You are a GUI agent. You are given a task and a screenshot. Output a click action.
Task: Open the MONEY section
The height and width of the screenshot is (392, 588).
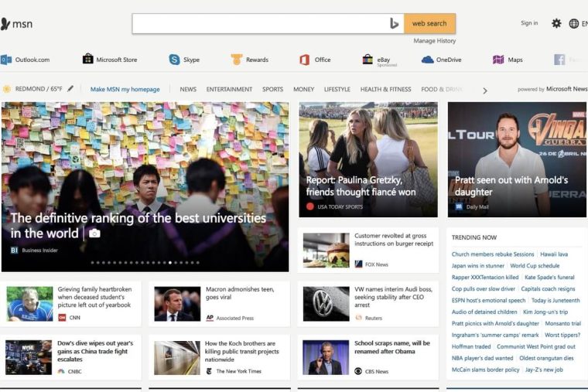pos(304,89)
